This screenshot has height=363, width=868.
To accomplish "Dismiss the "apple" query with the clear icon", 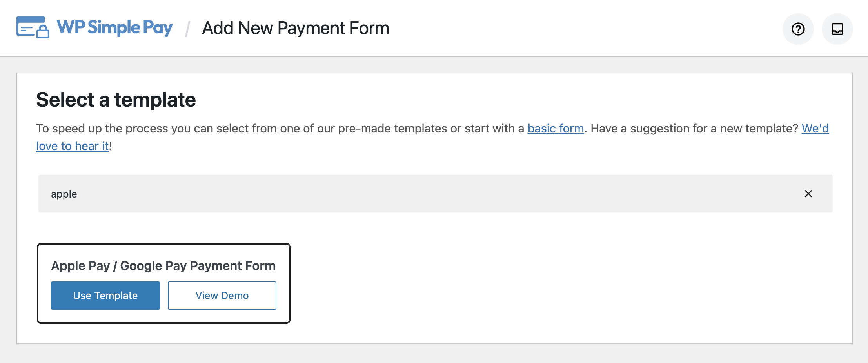I will (x=808, y=194).
